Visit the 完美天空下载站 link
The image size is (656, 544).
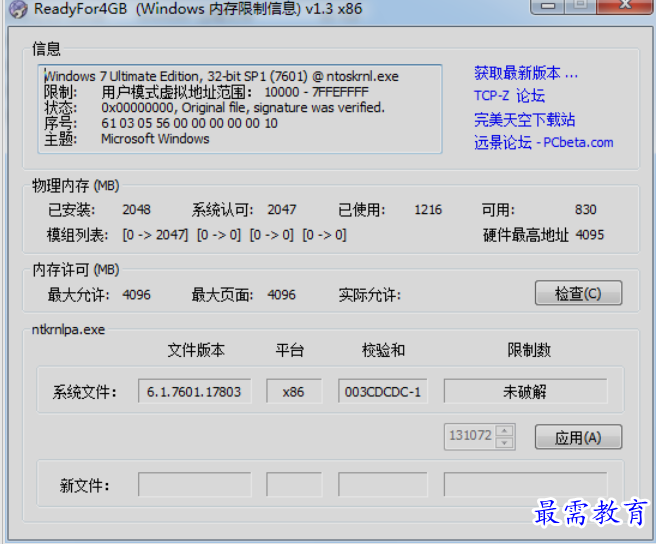coord(524,120)
